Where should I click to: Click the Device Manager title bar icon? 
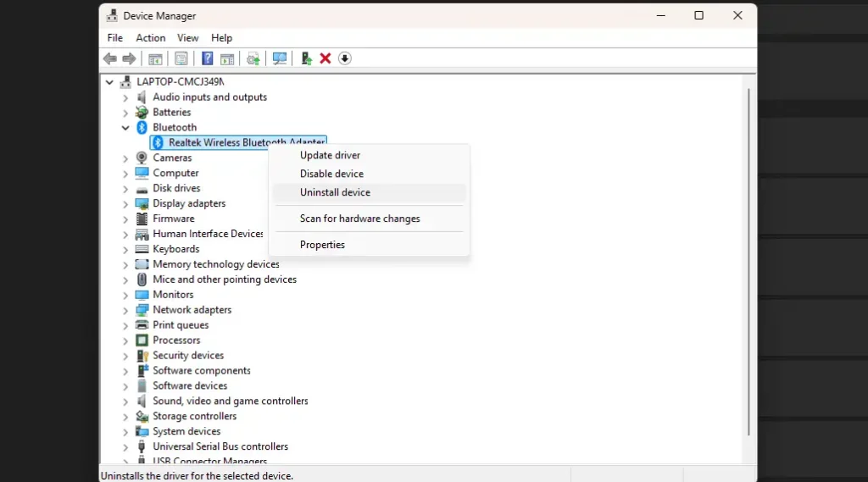pos(113,15)
